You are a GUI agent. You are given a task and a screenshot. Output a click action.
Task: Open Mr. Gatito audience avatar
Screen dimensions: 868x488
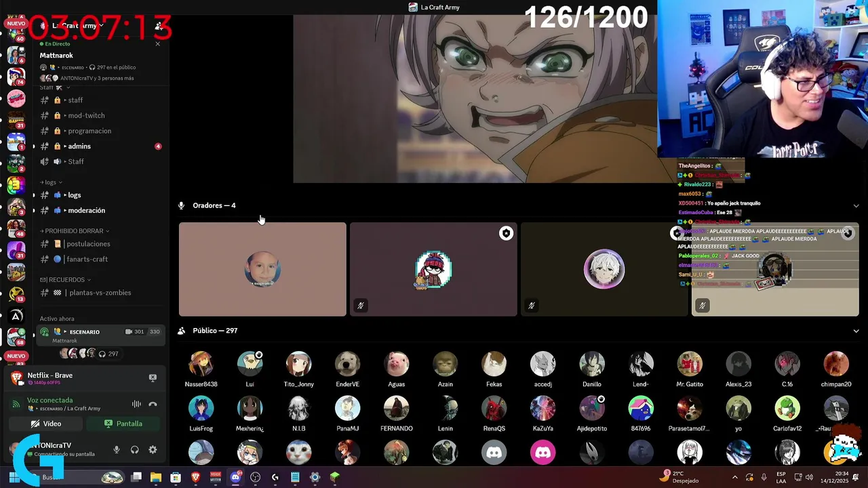689,364
